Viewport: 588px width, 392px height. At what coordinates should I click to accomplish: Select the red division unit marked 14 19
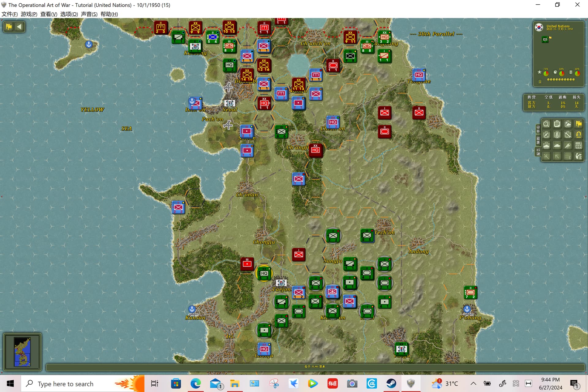point(247,75)
